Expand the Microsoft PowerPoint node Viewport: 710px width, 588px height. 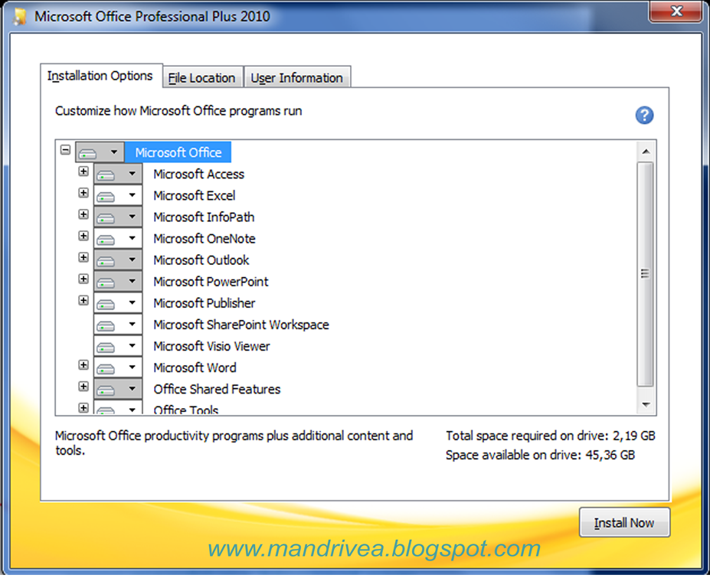[x=83, y=279]
